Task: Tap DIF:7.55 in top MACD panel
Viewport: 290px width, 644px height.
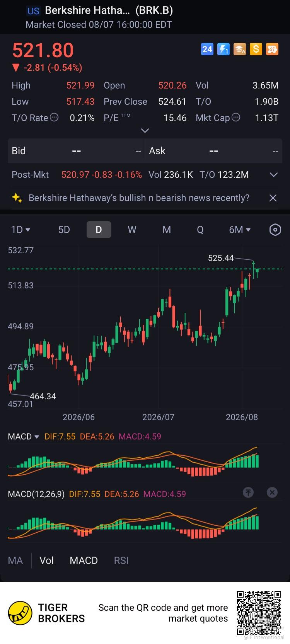Action: tap(60, 436)
